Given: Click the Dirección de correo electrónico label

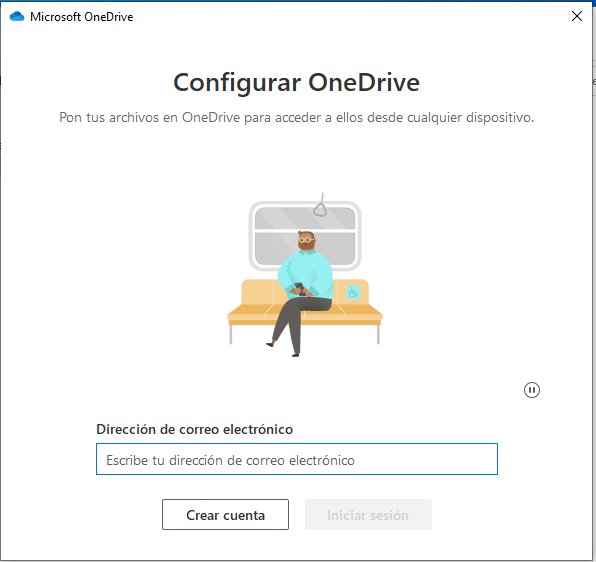Looking at the screenshot, I should pos(195,429).
